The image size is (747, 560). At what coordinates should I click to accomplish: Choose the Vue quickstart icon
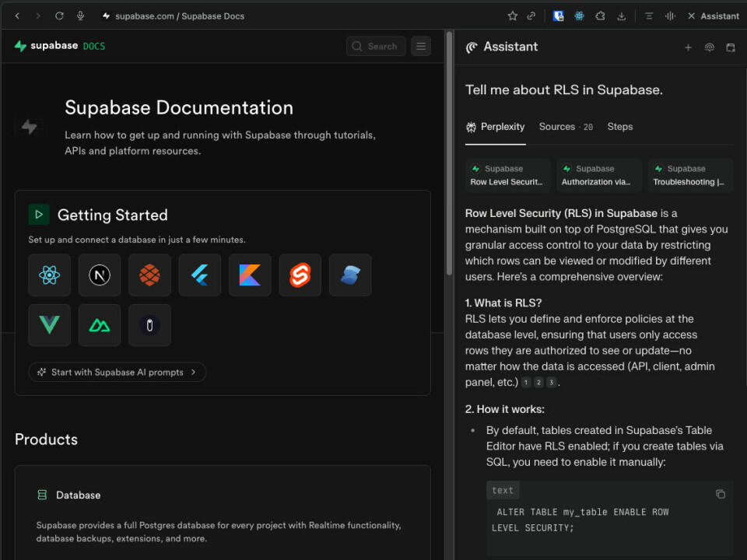50,325
